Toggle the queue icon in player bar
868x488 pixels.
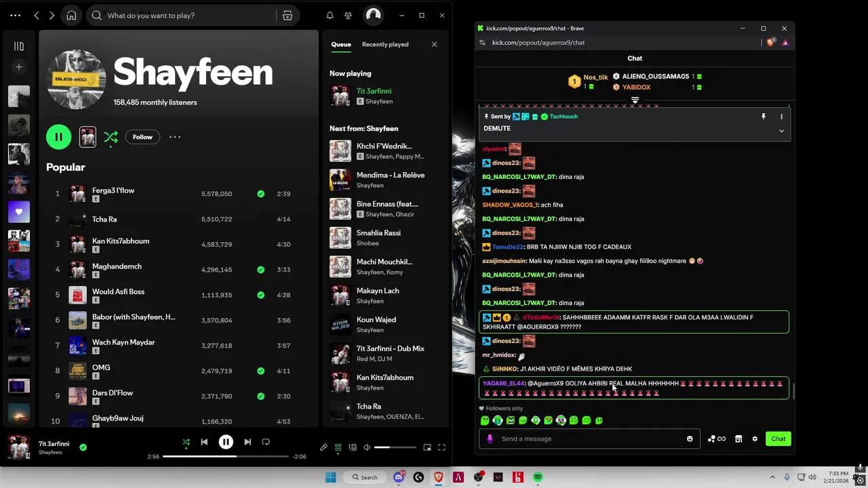tap(338, 447)
